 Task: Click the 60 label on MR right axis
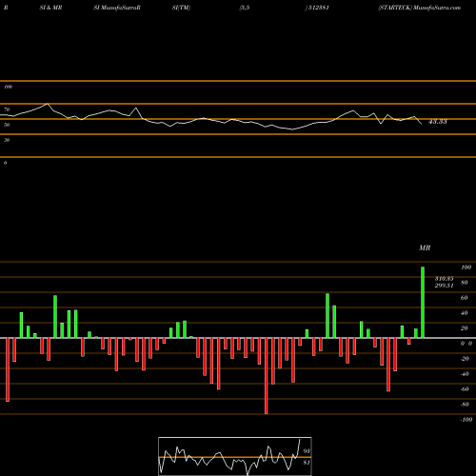465,298
